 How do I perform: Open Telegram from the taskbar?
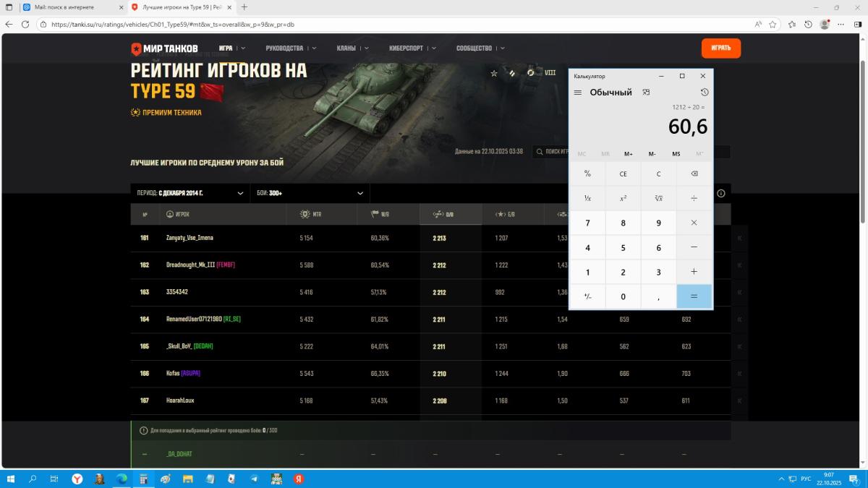(254, 479)
